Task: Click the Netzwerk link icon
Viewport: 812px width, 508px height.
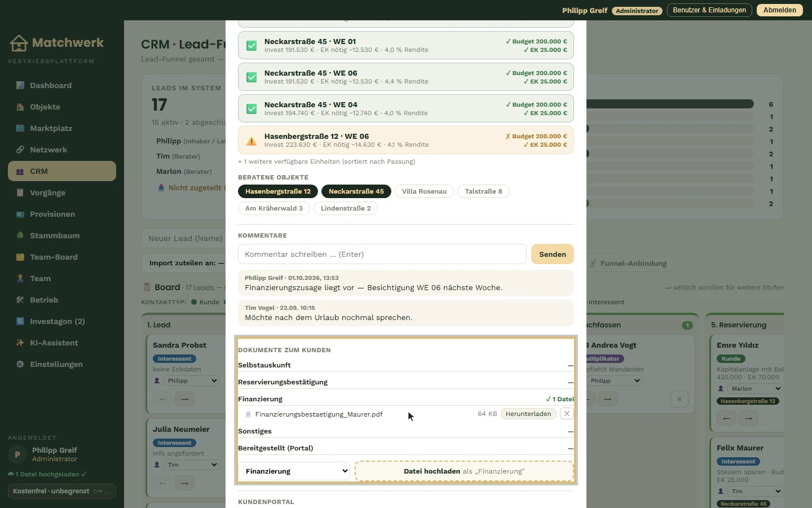Action: pos(20,150)
